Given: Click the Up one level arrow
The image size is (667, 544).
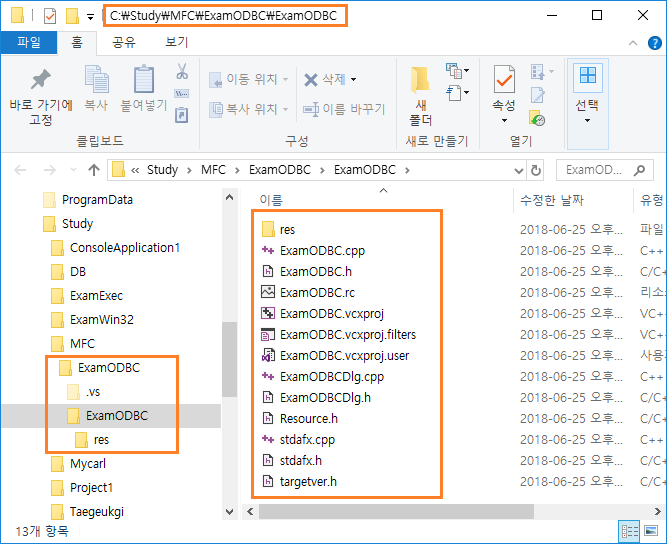Looking at the screenshot, I should pyautogui.click(x=94, y=170).
